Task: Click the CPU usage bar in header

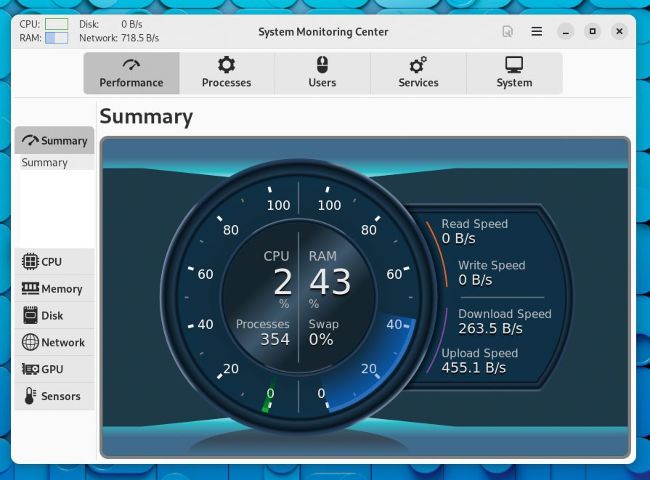Action: tap(56, 23)
